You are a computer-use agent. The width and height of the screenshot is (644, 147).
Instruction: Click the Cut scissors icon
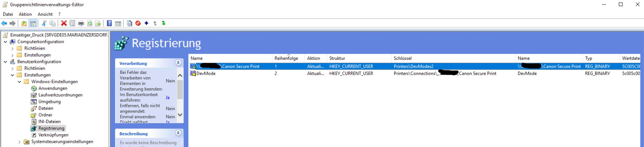[44, 23]
